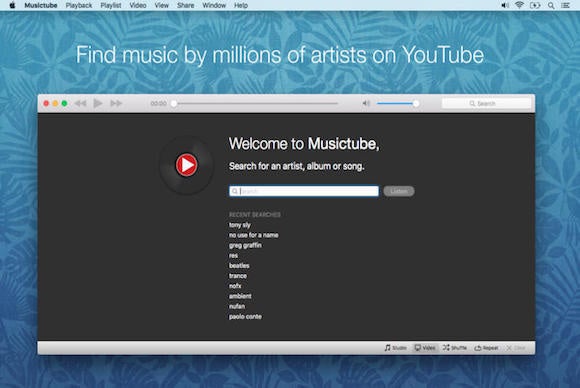The image size is (580, 388).
Task: Select recent search "nofx"
Action: [235, 286]
